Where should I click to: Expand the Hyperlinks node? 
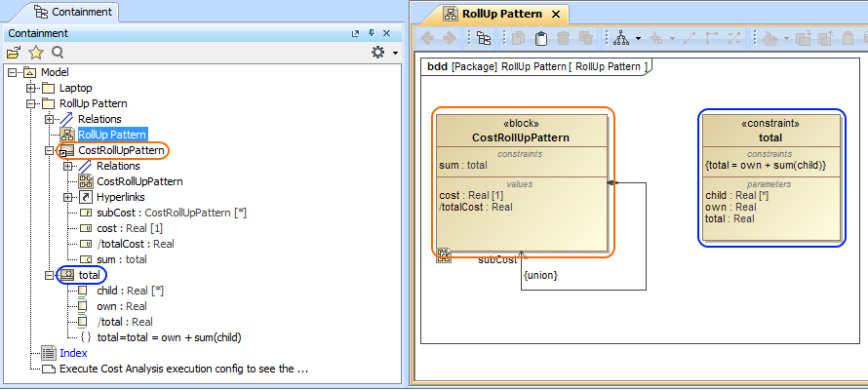(x=67, y=197)
